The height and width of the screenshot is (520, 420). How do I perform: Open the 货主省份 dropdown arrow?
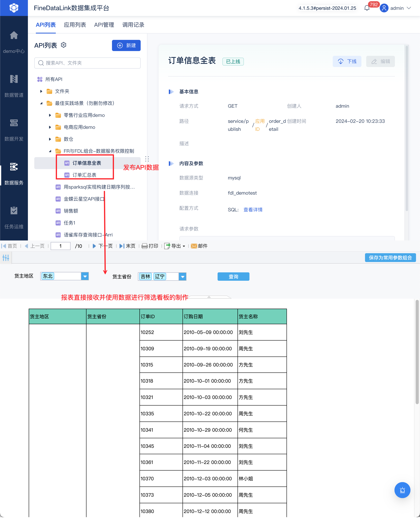point(183,277)
